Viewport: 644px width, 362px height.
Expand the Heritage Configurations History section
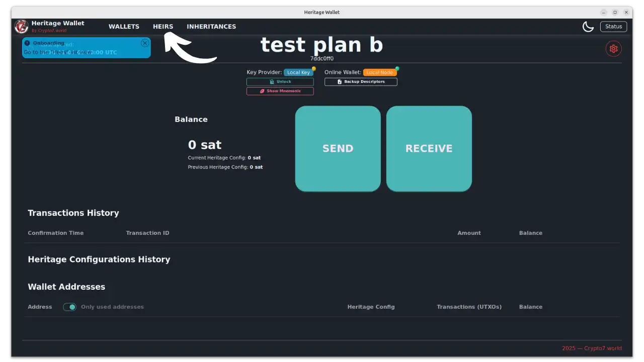[x=99, y=259]
